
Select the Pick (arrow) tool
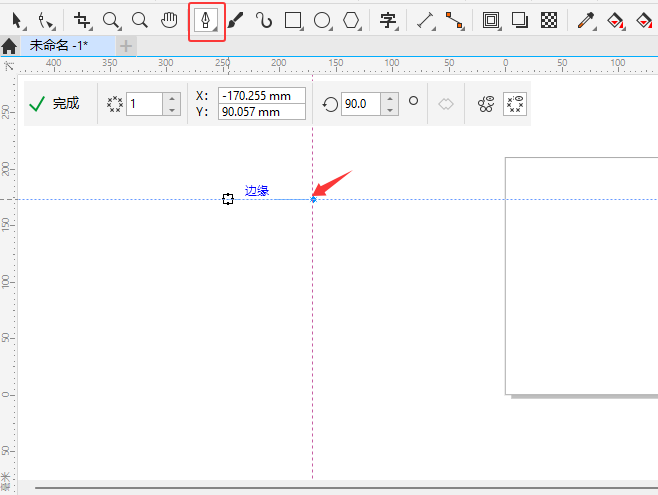pyautogui.click(x=17, y=20)
